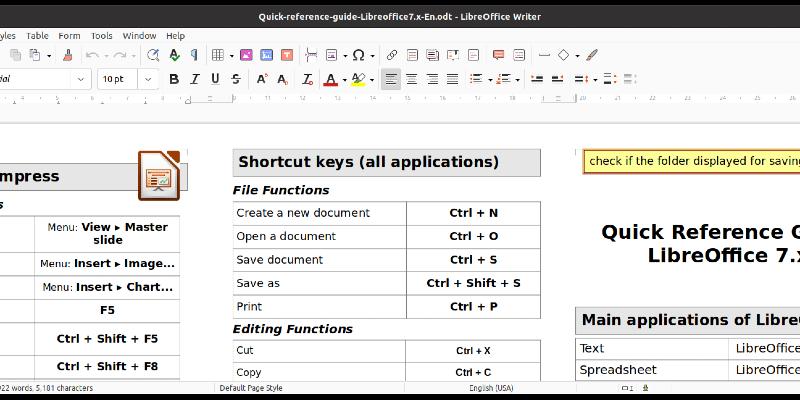Insert an image using the toolbar icon
The width and height of the screenshot is (800, 400).
pos(246,55)
